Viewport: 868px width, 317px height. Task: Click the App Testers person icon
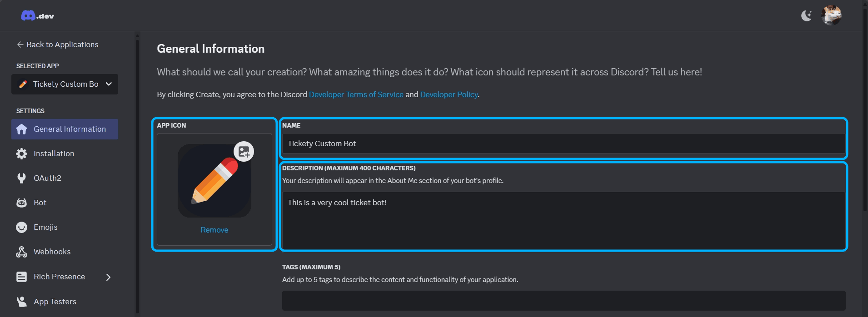click(x=21, y=301)
